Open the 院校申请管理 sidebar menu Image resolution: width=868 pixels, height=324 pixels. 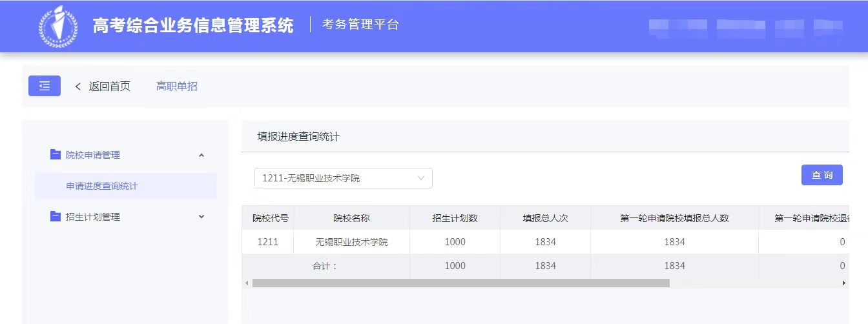(93, 155)
